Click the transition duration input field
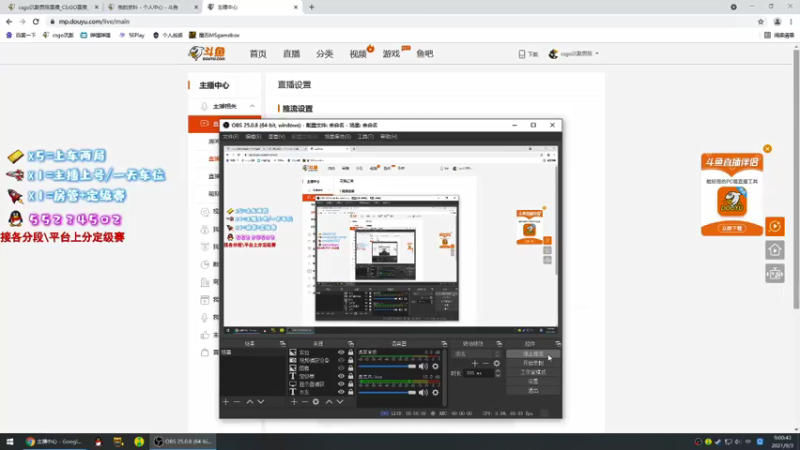 coord(479,373)
